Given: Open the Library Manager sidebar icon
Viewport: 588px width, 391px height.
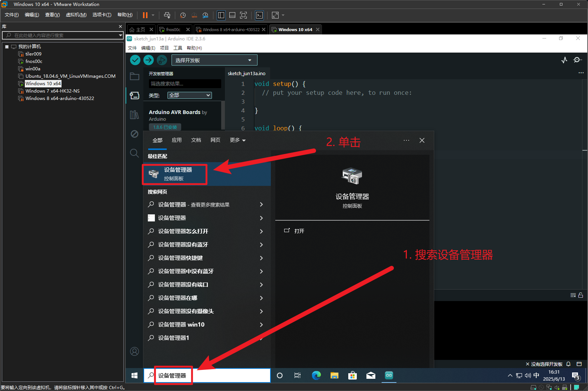Looking at the screenshot, I should (x=134, y=115).
